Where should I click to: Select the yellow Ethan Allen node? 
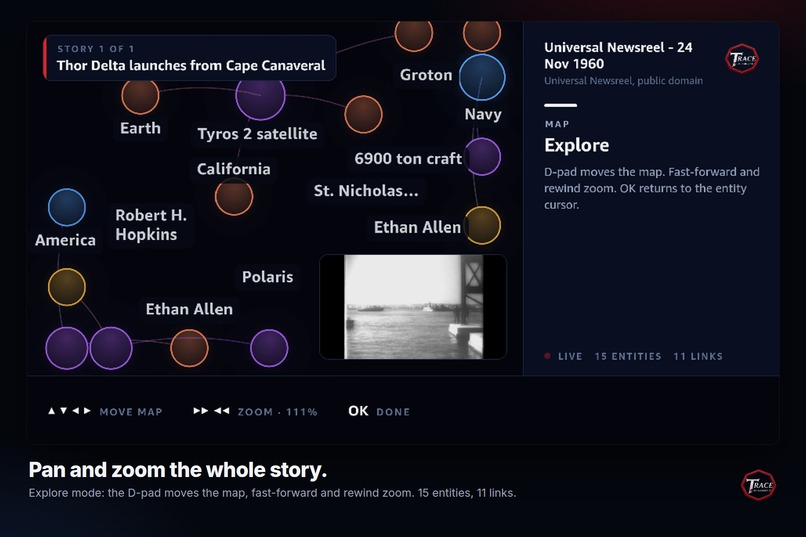[x=482, y=225]
